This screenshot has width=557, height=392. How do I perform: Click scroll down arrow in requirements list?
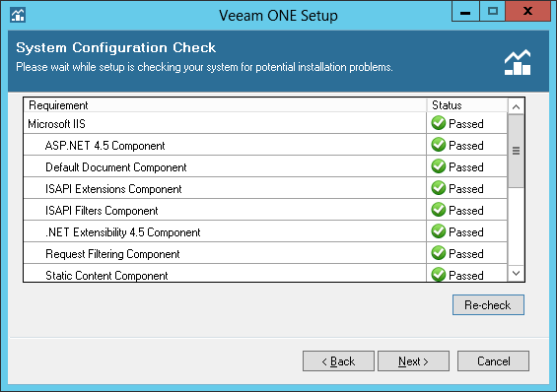pyautogui.click(x=517, y=273)
